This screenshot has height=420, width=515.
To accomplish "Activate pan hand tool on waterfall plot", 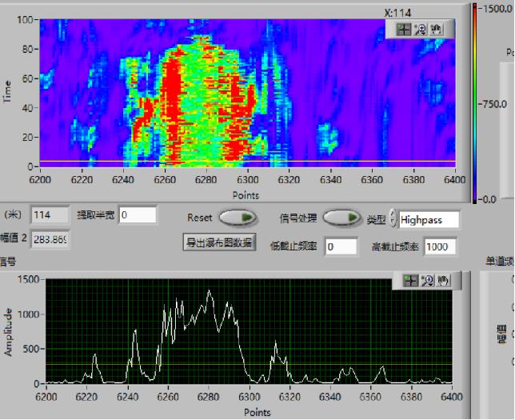I will click(436, 29).
